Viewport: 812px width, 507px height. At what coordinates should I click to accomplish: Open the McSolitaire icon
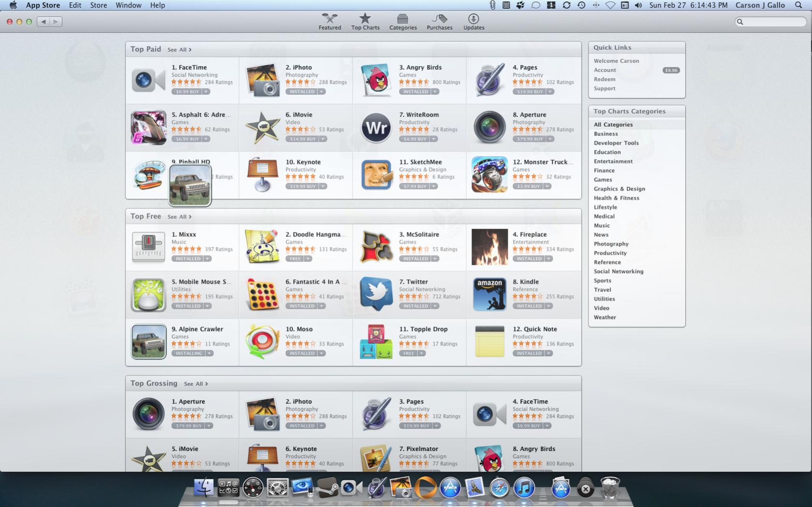point(376,246)
